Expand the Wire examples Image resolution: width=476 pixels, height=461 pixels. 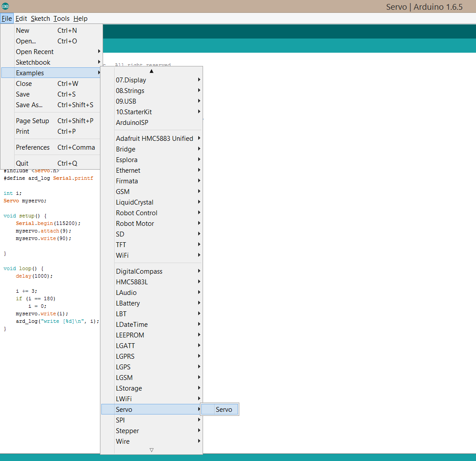pyautogui.click(x=151, y=442)
